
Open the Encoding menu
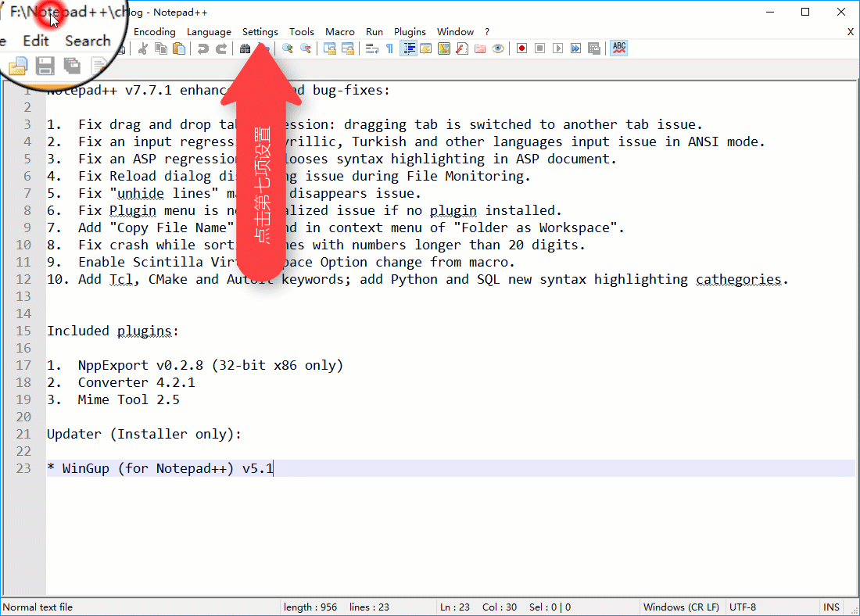[155, 32]
